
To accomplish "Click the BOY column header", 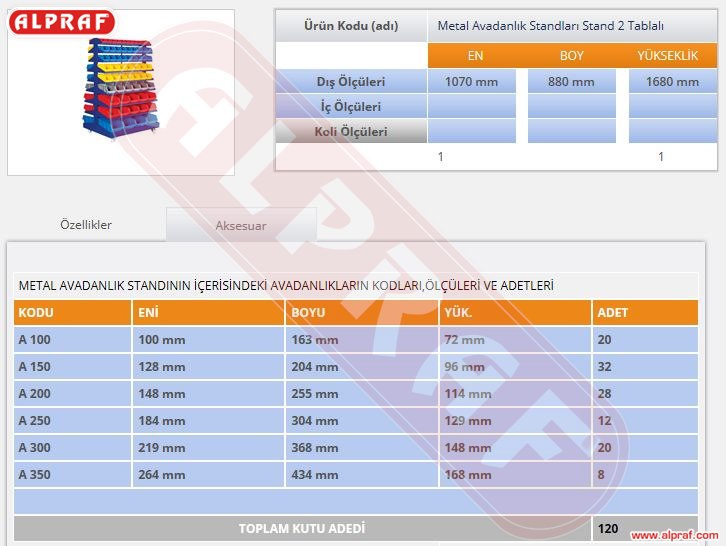I will point(571,56).
